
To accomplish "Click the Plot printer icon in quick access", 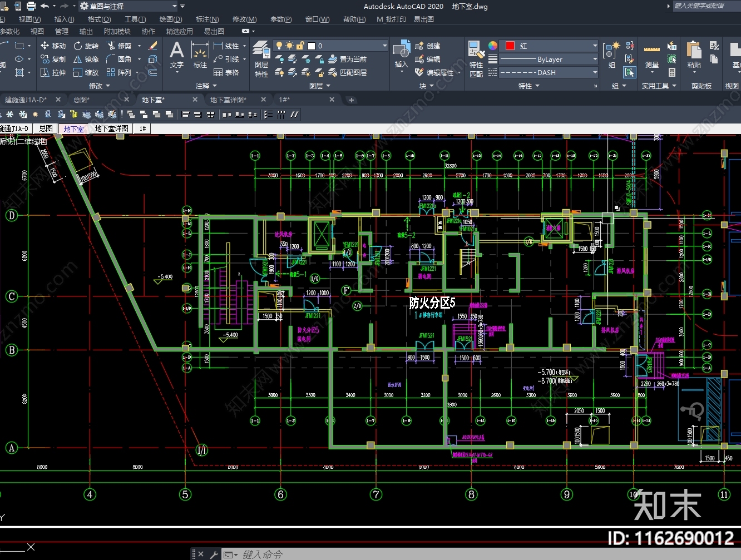I will click(x=31, y=6).
